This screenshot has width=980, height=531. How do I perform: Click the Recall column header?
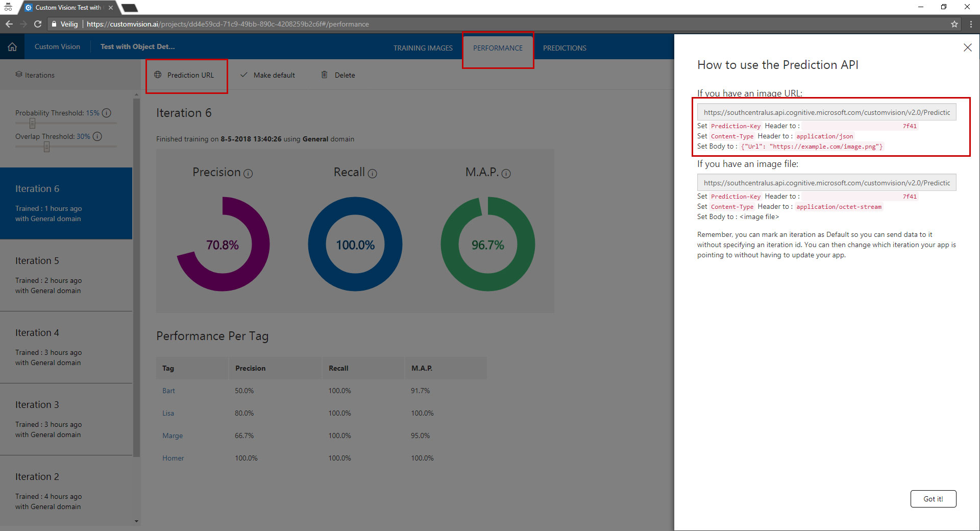363,368
